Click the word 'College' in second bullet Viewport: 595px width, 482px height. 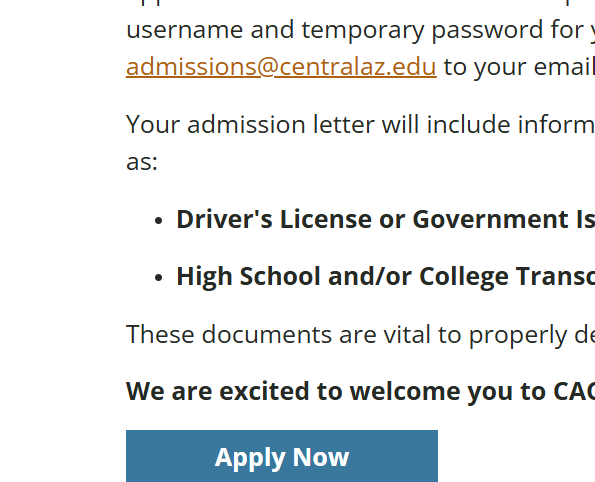point(464,276)
